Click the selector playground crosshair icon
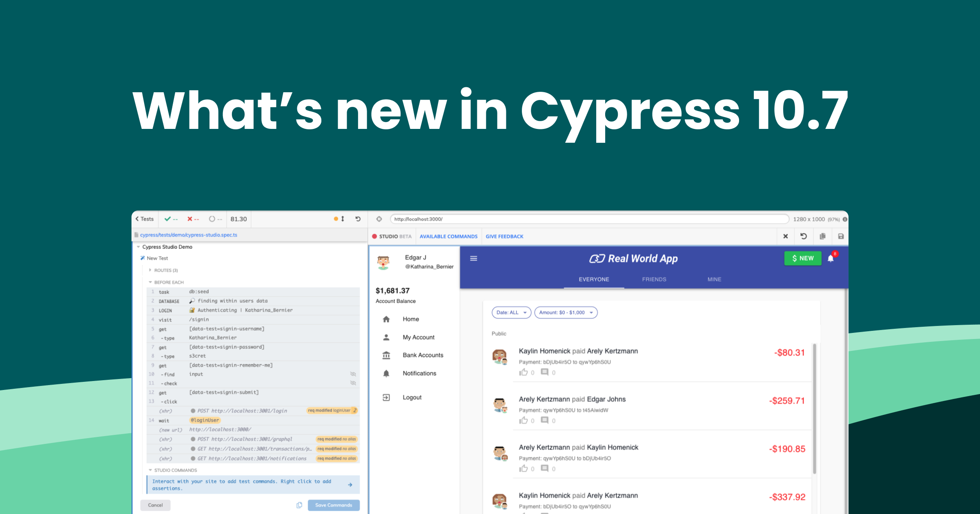 click(x=379, y=219)
